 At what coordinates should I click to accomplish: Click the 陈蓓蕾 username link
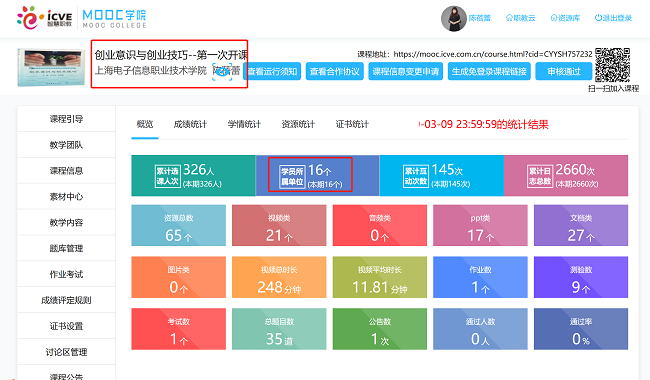(x=480, y=18)
